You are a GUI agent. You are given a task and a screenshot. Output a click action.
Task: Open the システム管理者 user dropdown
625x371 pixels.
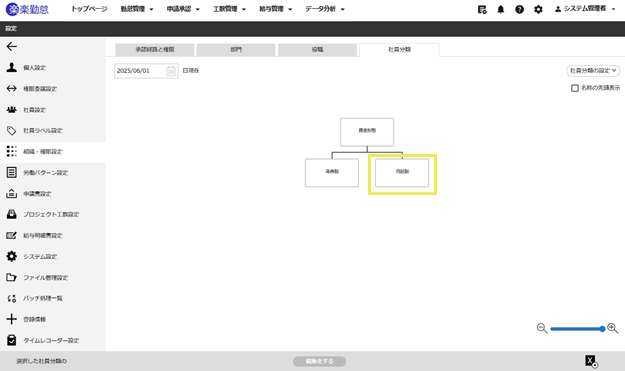pyautogui.click(x=585, y=9)
